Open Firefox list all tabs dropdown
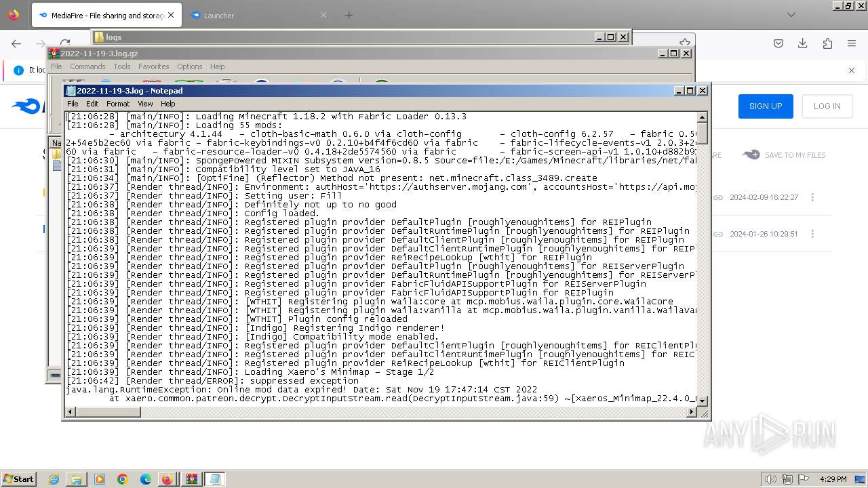Image resolution: width=868 pixels, height=488 pixels. [791, 15]
